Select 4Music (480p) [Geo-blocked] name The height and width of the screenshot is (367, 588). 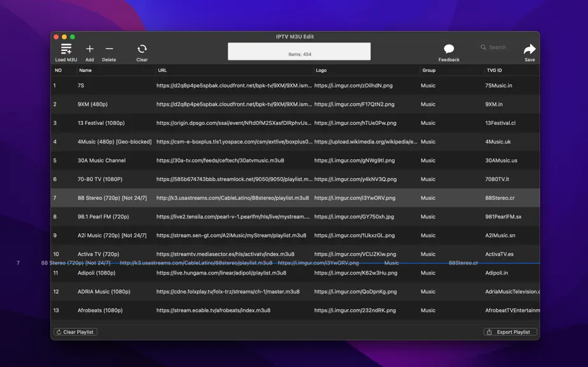tap(114, 141)
